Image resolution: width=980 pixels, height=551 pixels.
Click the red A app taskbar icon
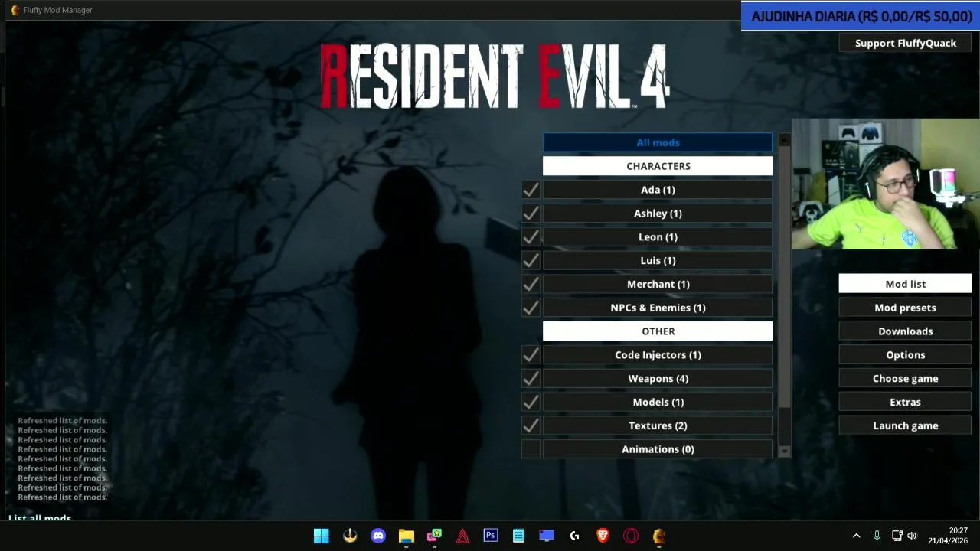coord(462,536)
